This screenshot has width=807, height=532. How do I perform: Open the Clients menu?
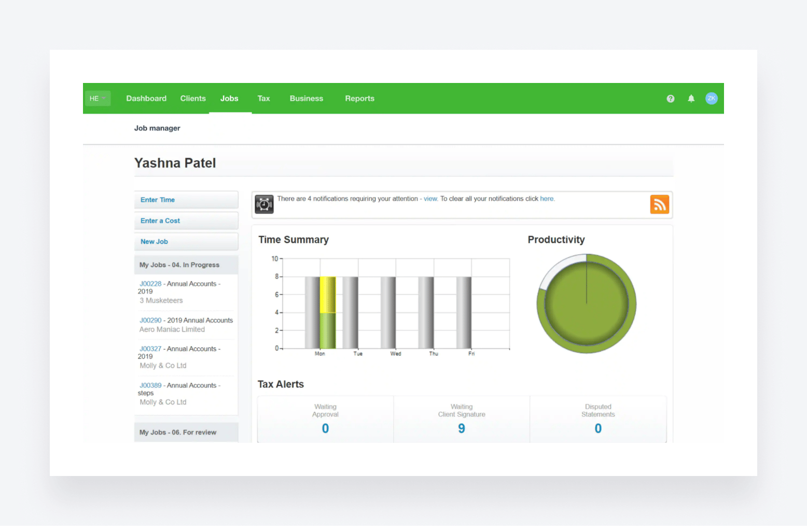click(x=193, y=99)
